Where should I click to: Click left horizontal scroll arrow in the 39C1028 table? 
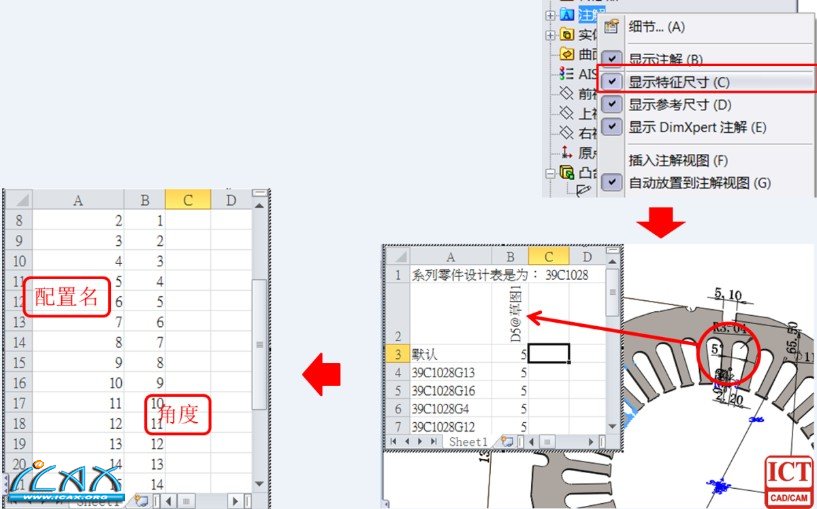pos(533,442)
